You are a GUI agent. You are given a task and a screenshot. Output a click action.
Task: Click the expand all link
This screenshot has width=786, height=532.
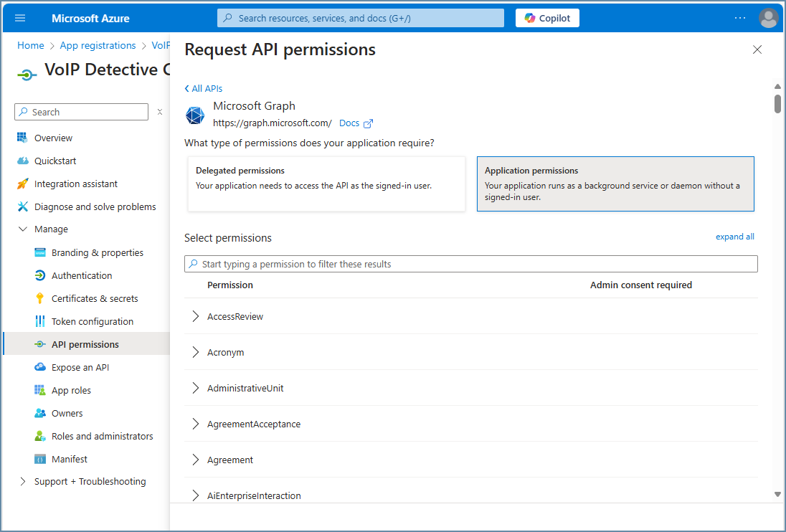click(734, 237)
